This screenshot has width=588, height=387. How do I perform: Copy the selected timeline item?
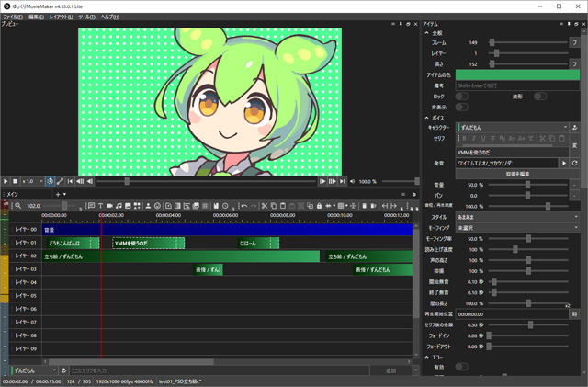pyautogui.click(x=274, y=206)
